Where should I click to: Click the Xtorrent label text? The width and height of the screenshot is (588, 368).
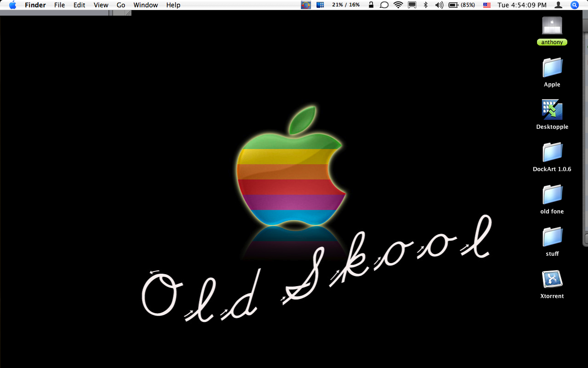(x=552, y=296)
